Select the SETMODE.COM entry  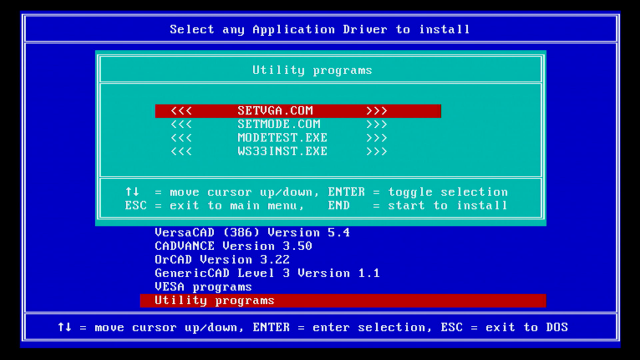(279, 124)
